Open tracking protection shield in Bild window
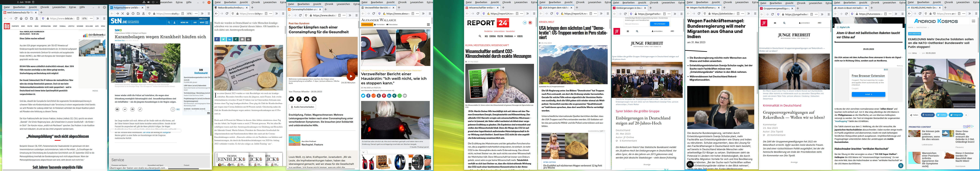This screenshot has width=980, height=171. click(43, 18)
